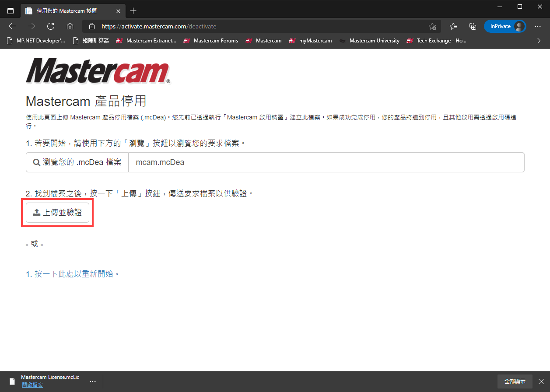This screenshot has height=392, width=550.
Task: Open Mastercam Forums bookmark
Action: [x=211, y=41]
